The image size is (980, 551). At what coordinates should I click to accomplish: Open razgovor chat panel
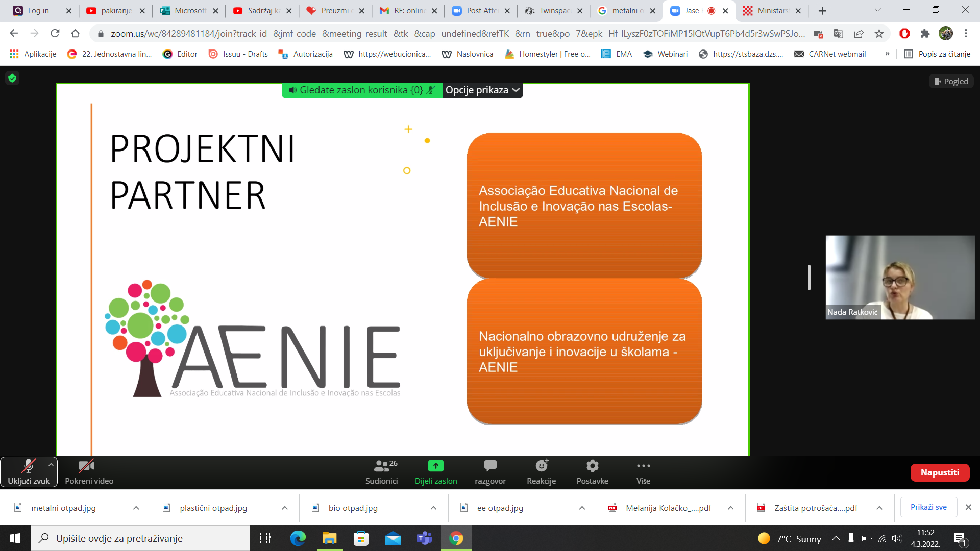[x=490, y=472]
